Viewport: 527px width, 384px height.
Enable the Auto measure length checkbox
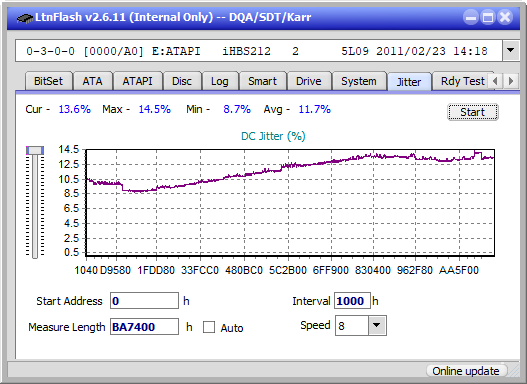coord(209,327)
